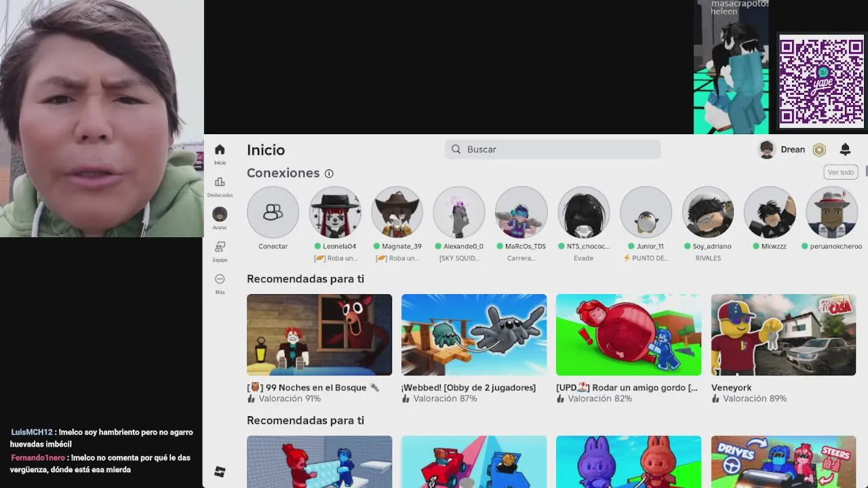This screenshot has width=868, height=488.
Task: Click the RIVALES status under Soy_adriano
Action: [x=708, y=258]
